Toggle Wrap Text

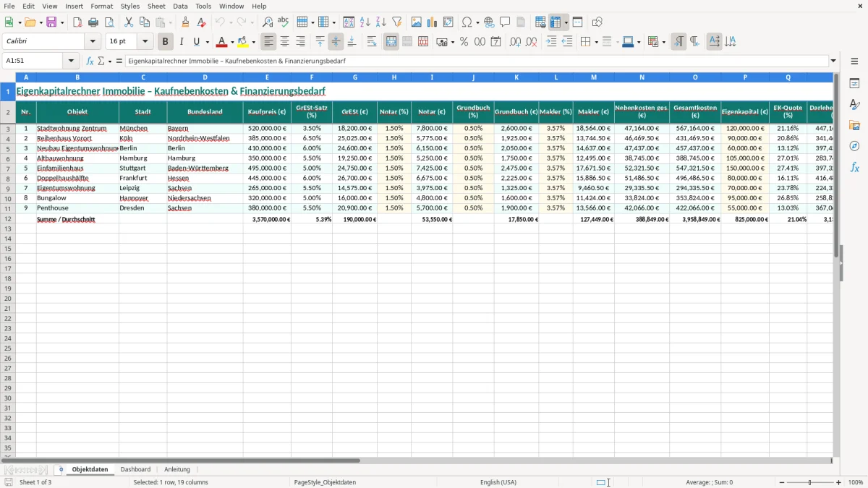pyautogui.click(x=371, y=42)
